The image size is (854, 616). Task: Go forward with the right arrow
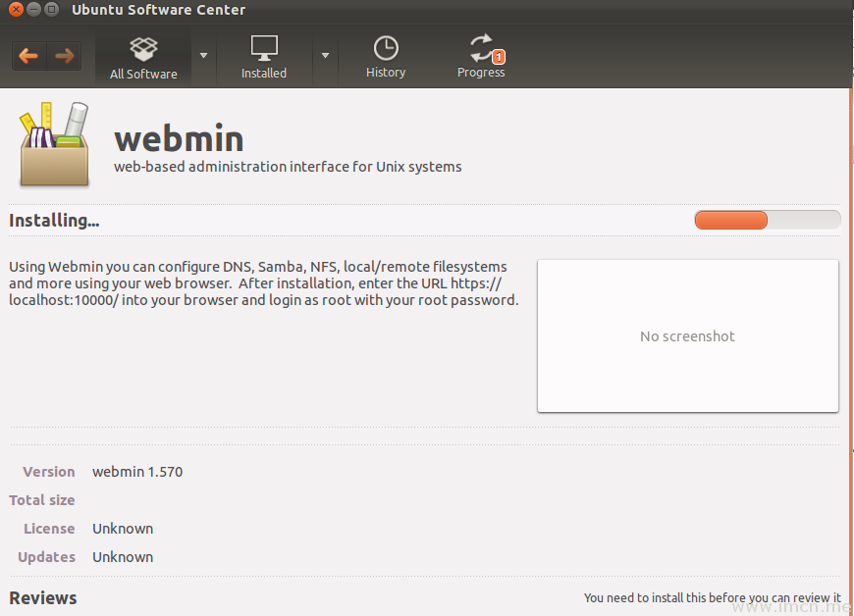[x=64, y=56]
